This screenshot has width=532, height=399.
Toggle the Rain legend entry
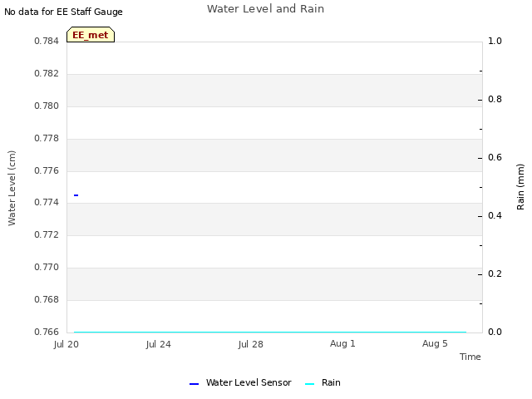323,382
